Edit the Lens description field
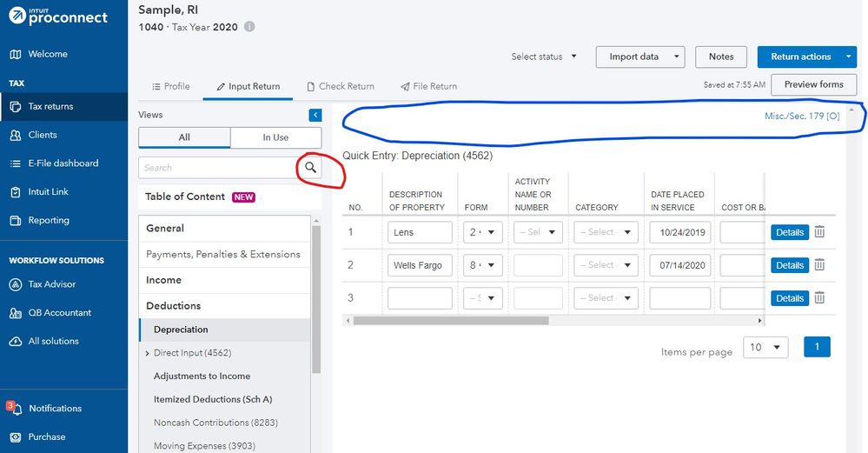 420,232
